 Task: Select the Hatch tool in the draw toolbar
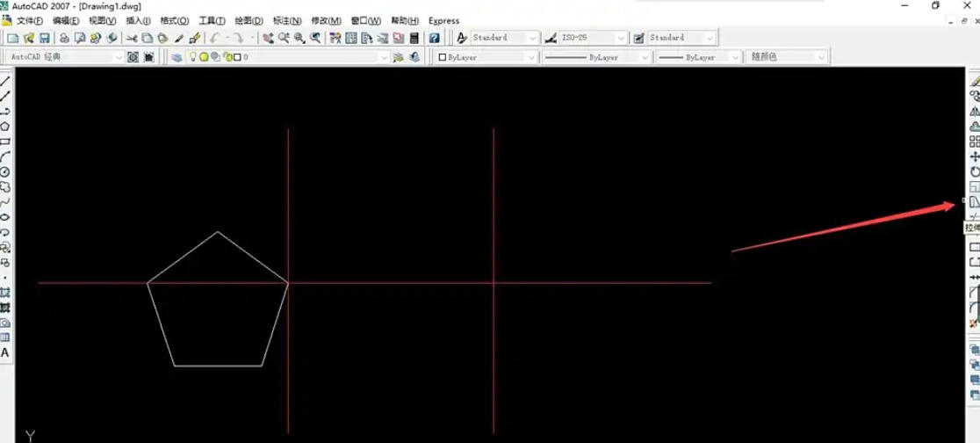tap(5, 292)
